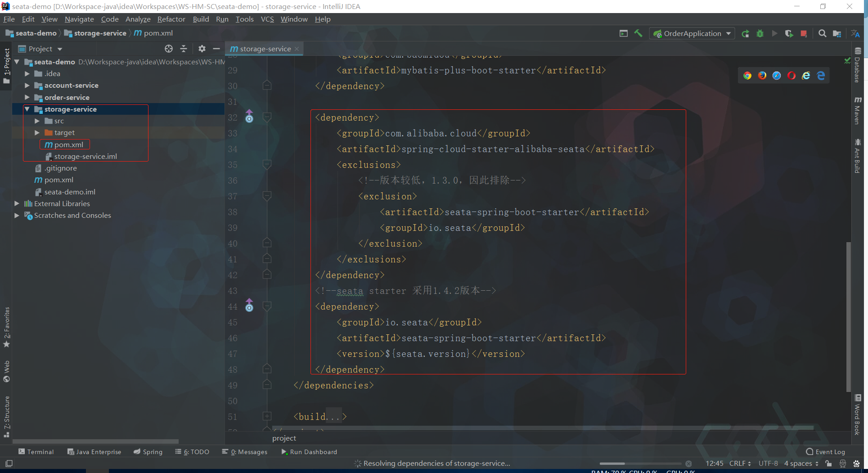Open the Event Log
868x473 pixels.
coord(825,452)
